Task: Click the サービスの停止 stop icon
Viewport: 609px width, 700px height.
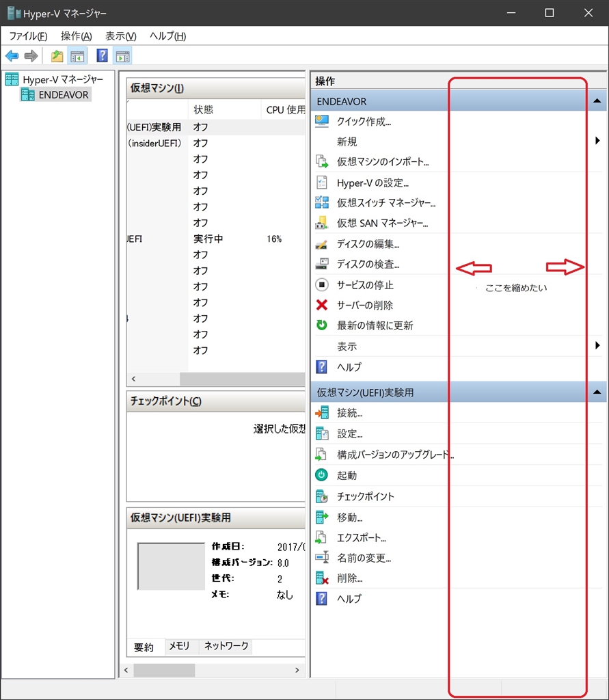Action: coord(322,285)
